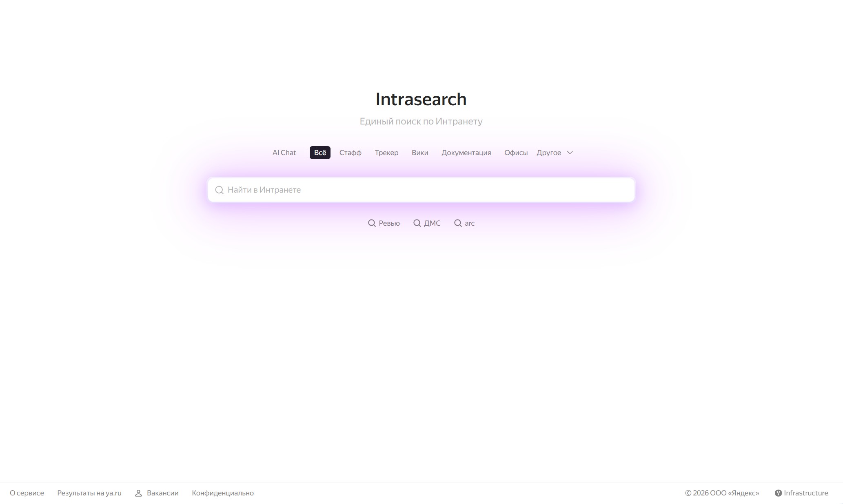Open the Документация tab
This screenshot has width=843, height=504.
click(466, 153)
